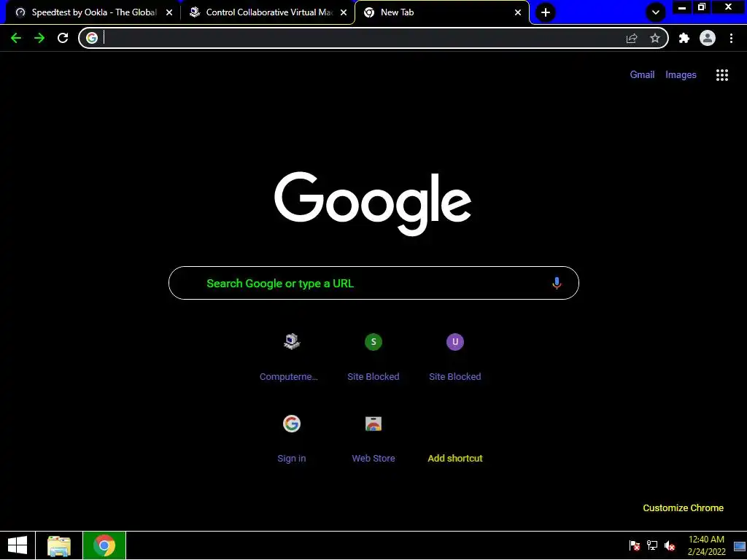Open the Windows Start menu
The width and height of the screenshot is (747, 560).
click(x=18, y=545)
